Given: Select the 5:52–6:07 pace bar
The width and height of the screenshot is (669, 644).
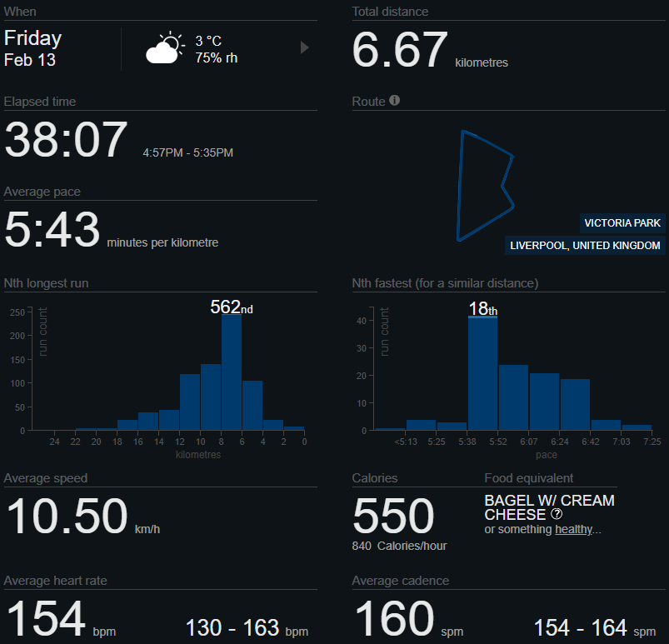Looking at the screenshot, I should click(x=513, y=397).
